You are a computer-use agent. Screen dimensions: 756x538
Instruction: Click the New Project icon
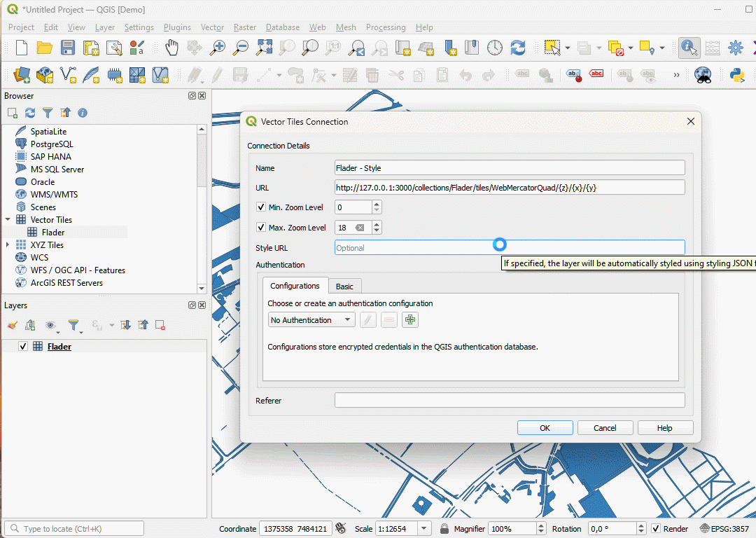coord(22,48)
